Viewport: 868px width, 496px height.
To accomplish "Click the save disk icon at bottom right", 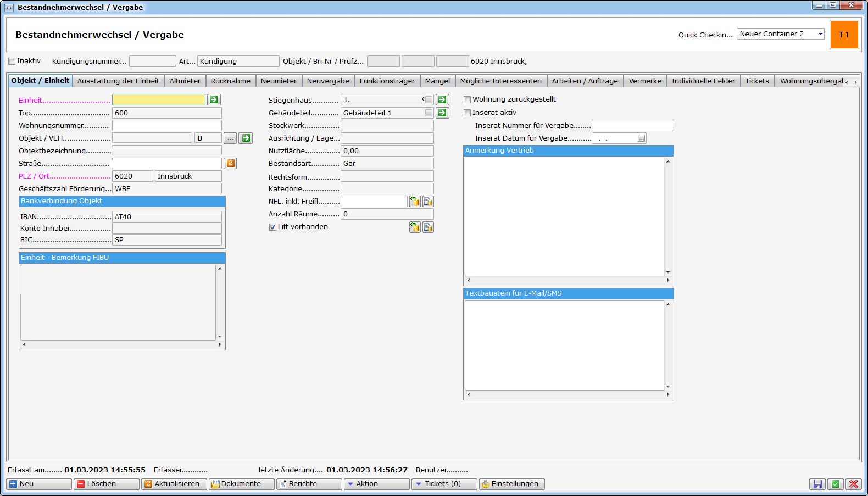I will pyautogui.click(x=817, y=484).
